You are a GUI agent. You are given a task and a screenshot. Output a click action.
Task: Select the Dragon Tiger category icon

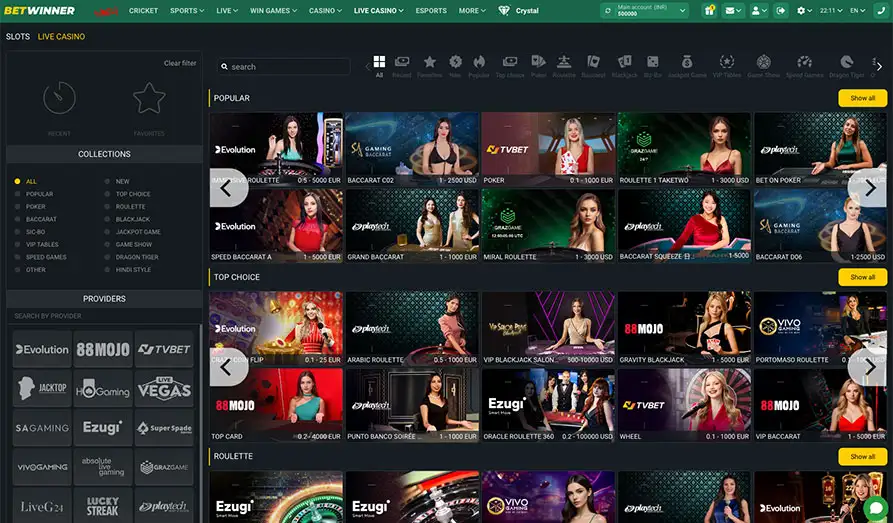coord(846,62)
